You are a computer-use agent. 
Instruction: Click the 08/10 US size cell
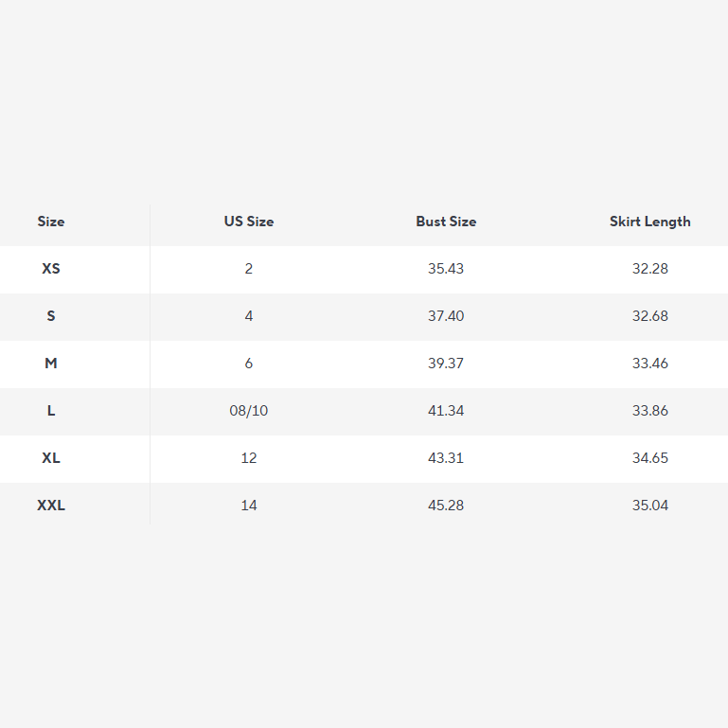[249, 411]
